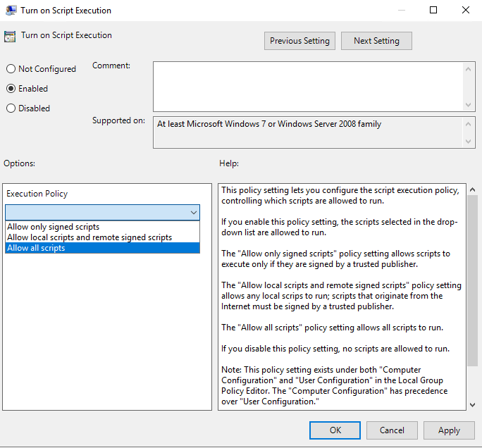The height and width of the screenshot is (448, 482).
Task: Select the Not Configured radio button
Action: (x=11, y=69)
